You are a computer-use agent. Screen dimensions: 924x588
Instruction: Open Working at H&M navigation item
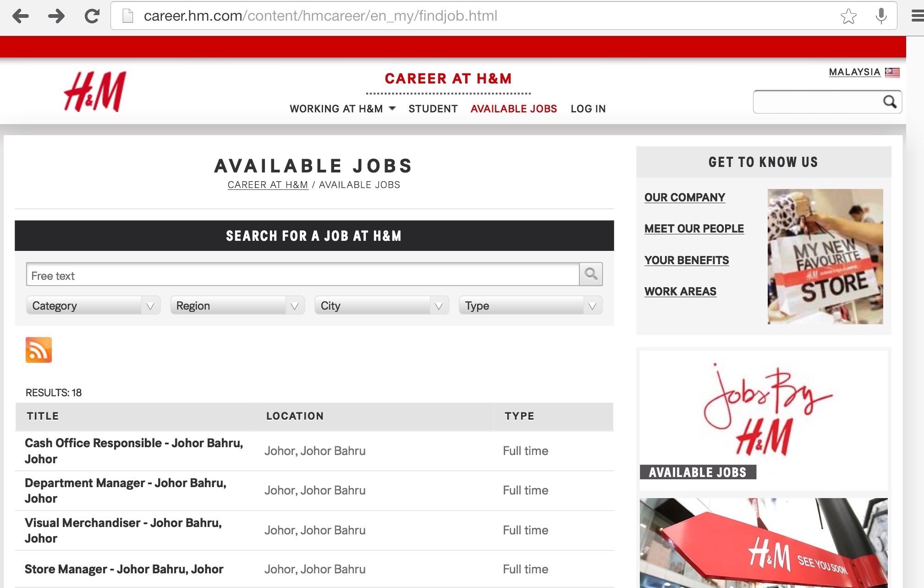[x=336, y=109]
